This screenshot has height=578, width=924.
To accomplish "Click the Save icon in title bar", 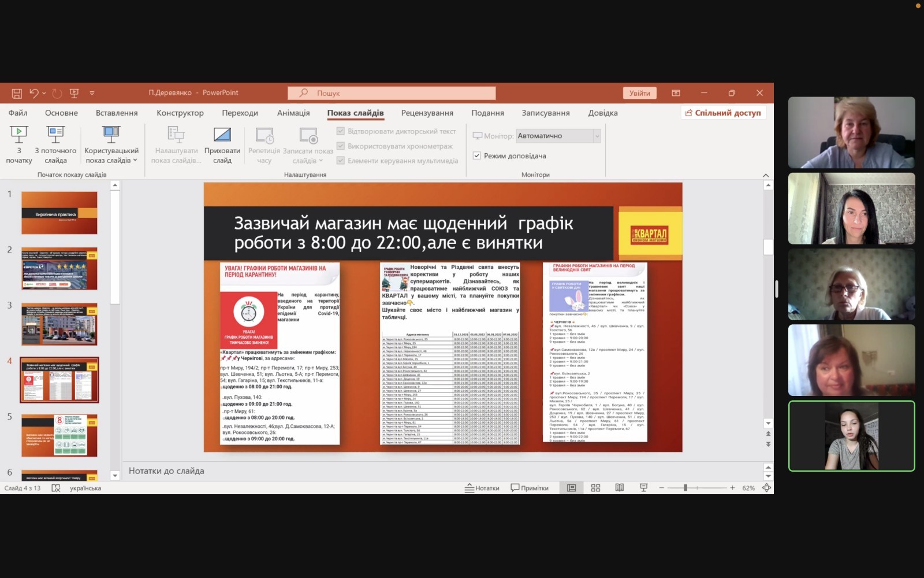I will (17, 93).
